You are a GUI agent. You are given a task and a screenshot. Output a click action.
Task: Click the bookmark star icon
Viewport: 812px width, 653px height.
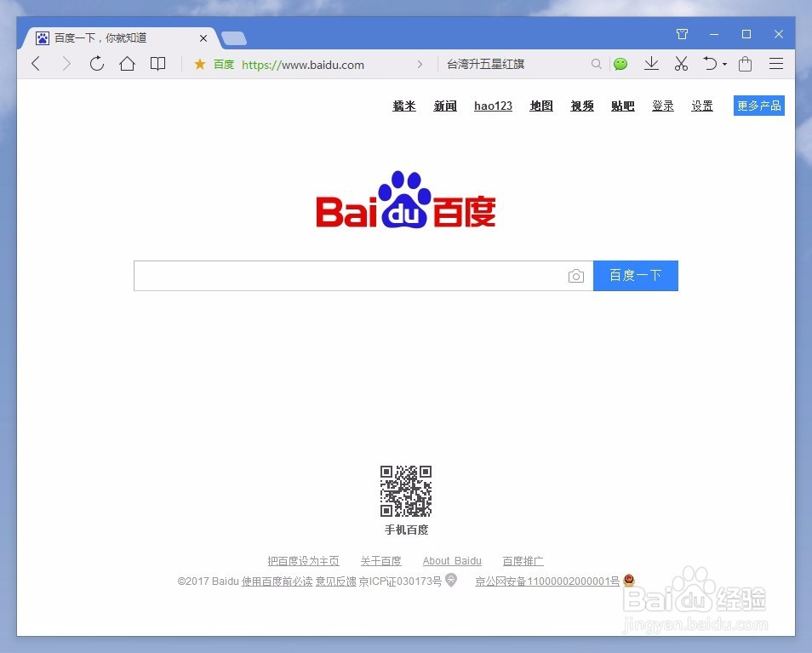point(200,64)
